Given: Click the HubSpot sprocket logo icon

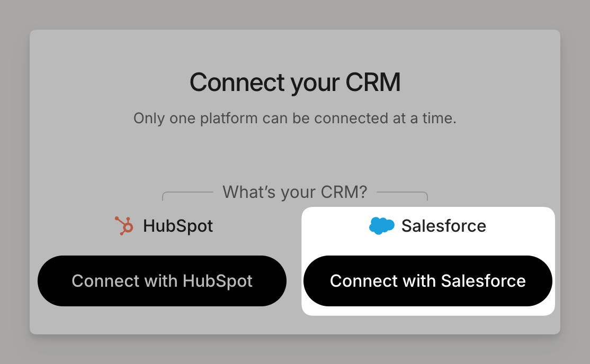Looking at the screenshot, I should pos(124,226).
